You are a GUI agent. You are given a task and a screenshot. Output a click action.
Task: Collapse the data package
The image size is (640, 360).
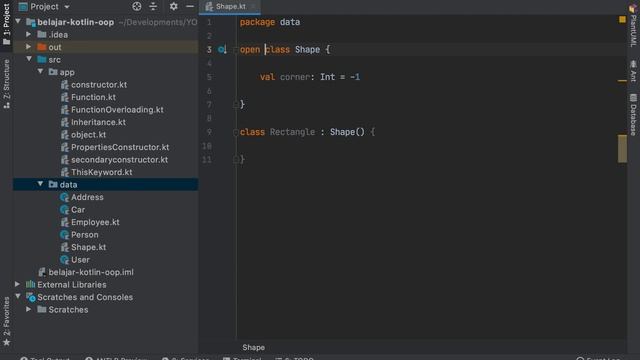(40, 184)
